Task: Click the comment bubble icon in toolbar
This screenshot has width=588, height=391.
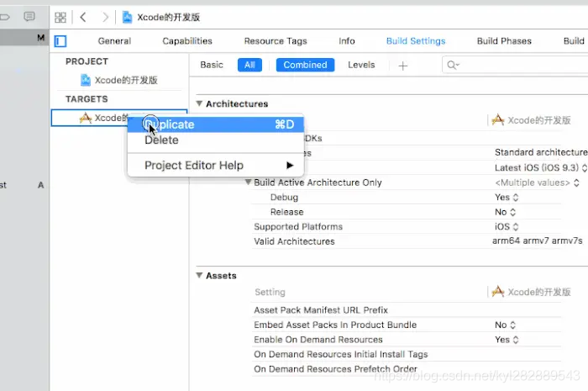Action: 29,17
